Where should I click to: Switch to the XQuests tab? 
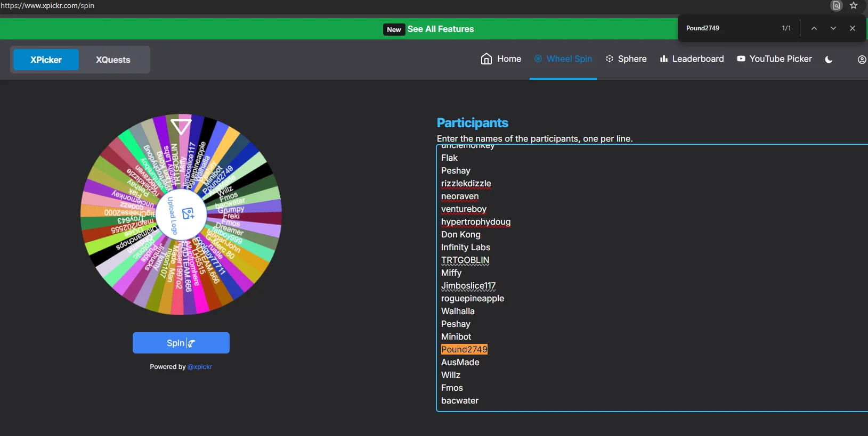click(113, 60)
